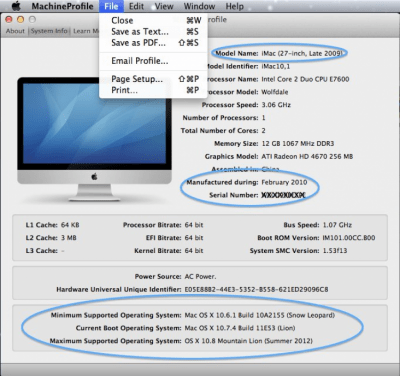Viewport: 400px width, 376px height.
Task: Open the Edit menu
Action: click(x=136, y=6)
